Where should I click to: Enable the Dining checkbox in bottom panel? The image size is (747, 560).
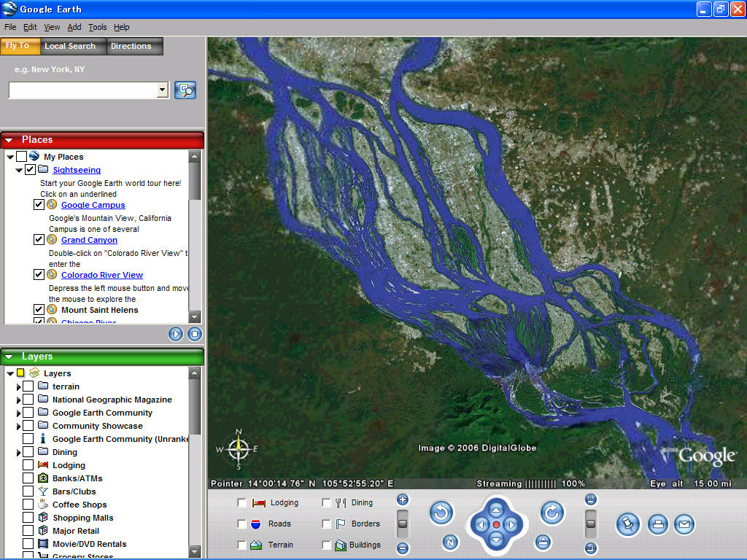pos(326,503)
